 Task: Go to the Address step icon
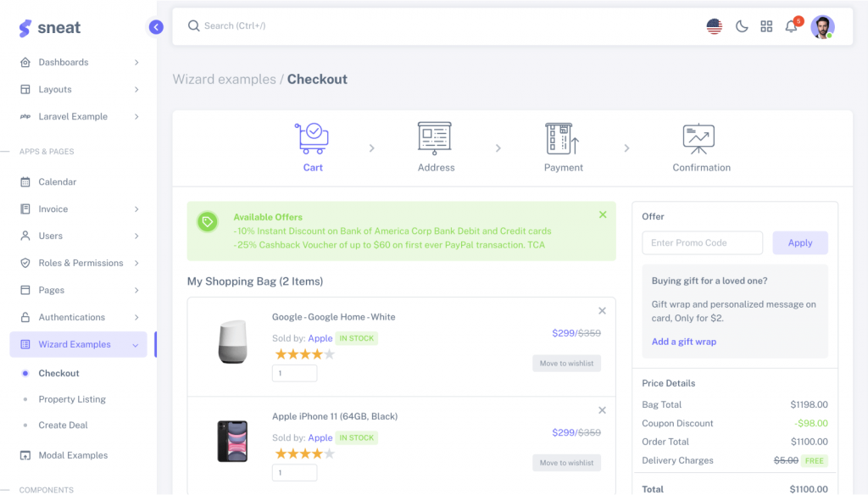click(435, 138)
